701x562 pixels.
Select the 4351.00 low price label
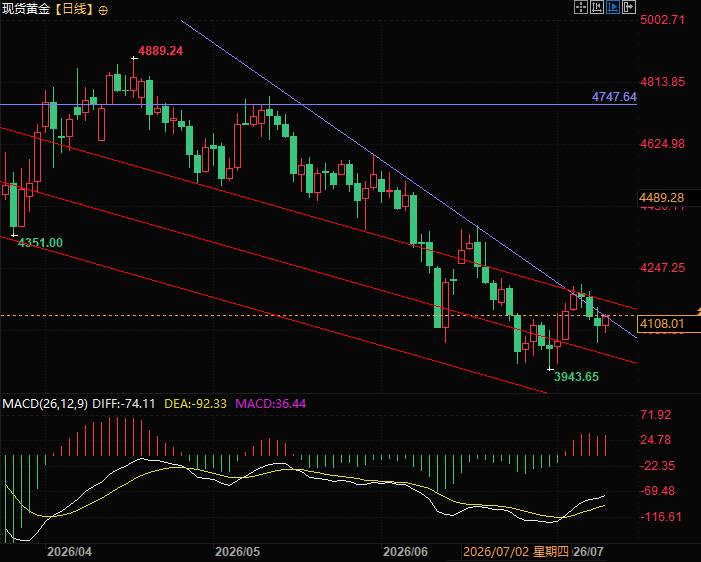coord(40,243)
